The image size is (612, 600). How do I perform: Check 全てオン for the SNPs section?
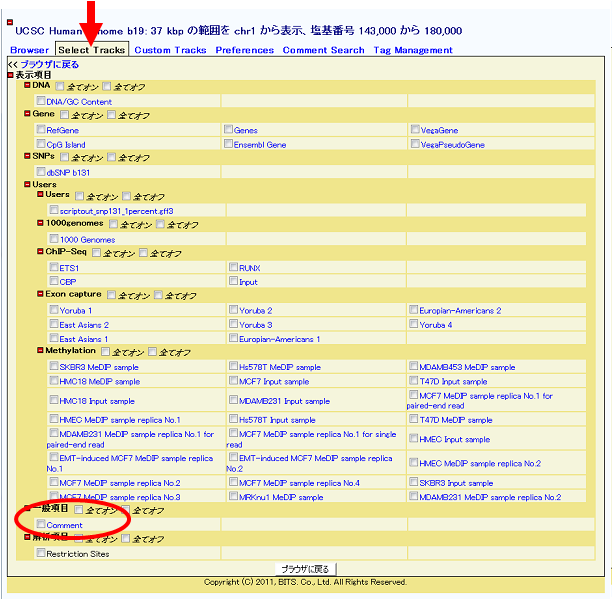(x=64, y=157)
